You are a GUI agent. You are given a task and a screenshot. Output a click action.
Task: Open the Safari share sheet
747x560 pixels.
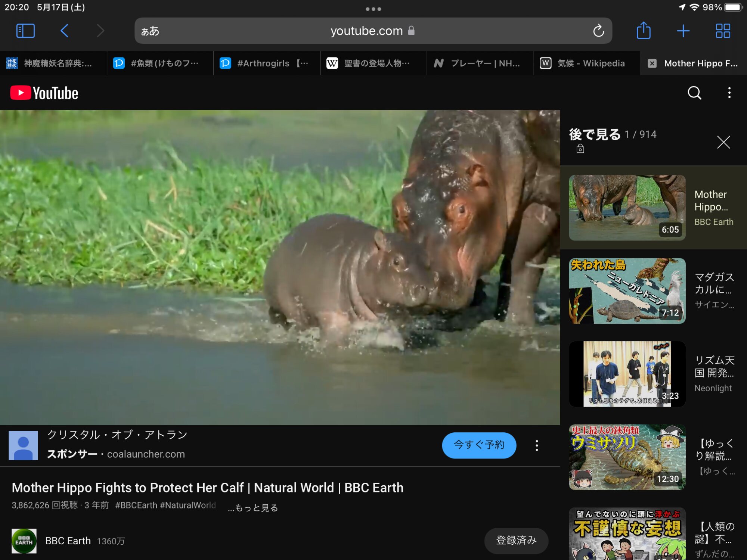(643, 31)
